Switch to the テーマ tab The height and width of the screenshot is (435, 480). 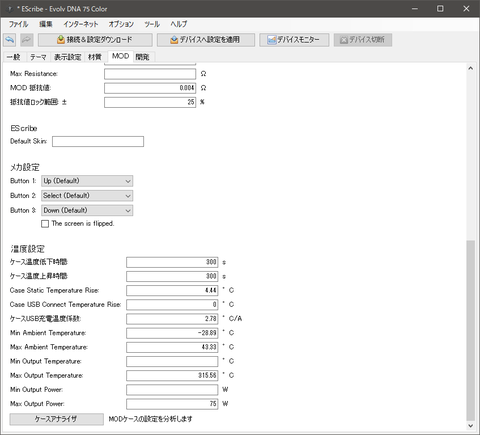pos(38,57)
